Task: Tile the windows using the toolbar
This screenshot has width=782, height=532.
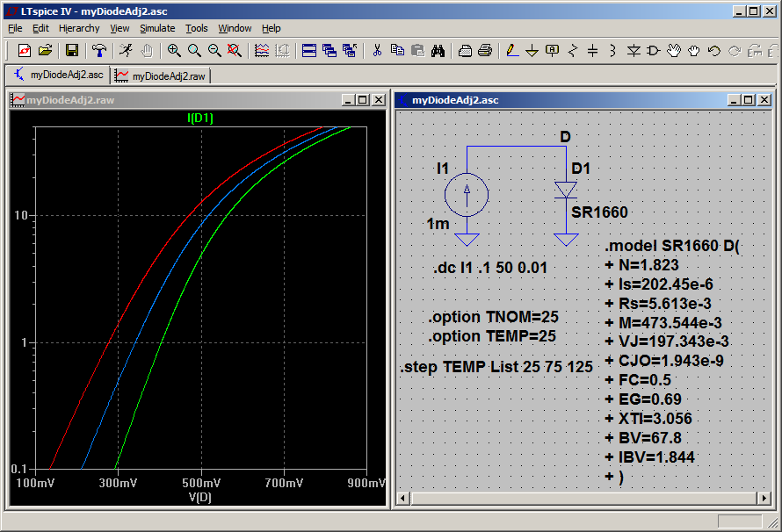Action: 309,50
